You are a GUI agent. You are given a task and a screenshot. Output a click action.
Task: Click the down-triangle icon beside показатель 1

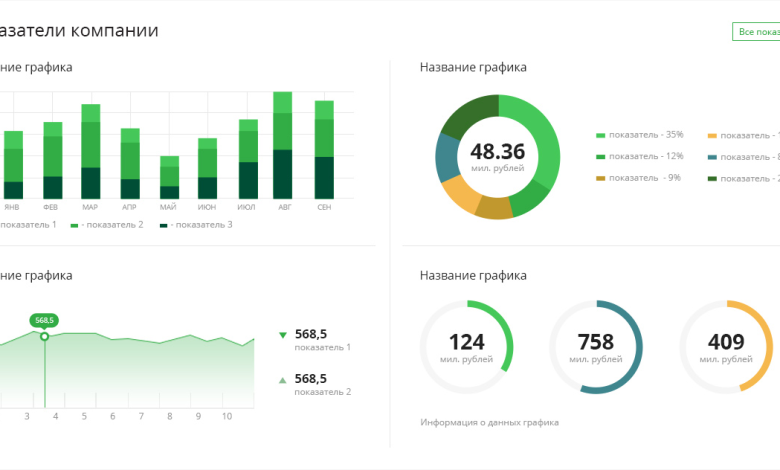click(x=282, y=335)
